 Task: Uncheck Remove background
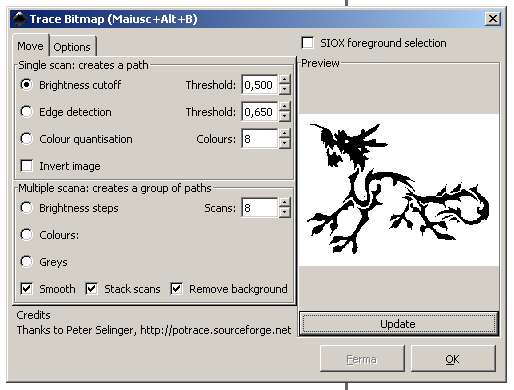coord(176,289)
